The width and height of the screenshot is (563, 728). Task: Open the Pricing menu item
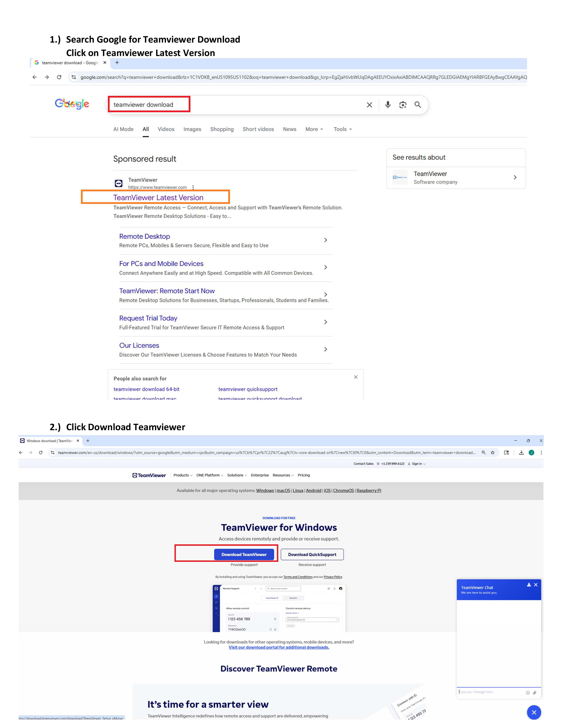pos(304,475)
